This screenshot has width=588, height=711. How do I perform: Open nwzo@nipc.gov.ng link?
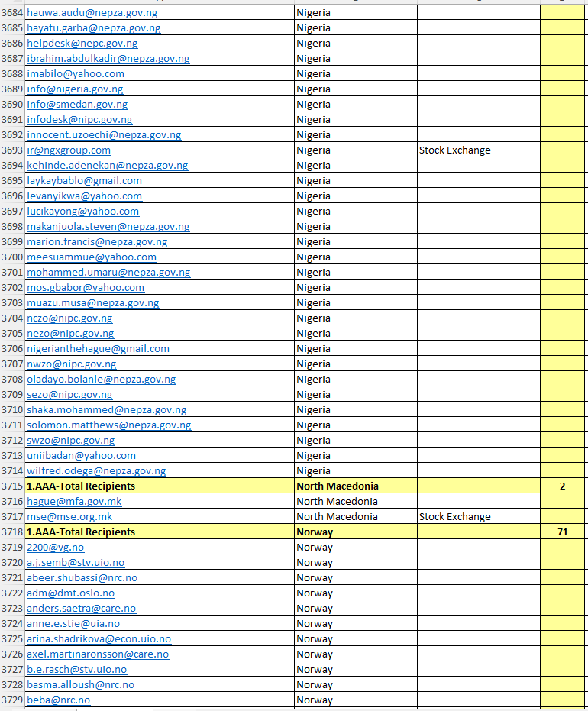(71, 364)
